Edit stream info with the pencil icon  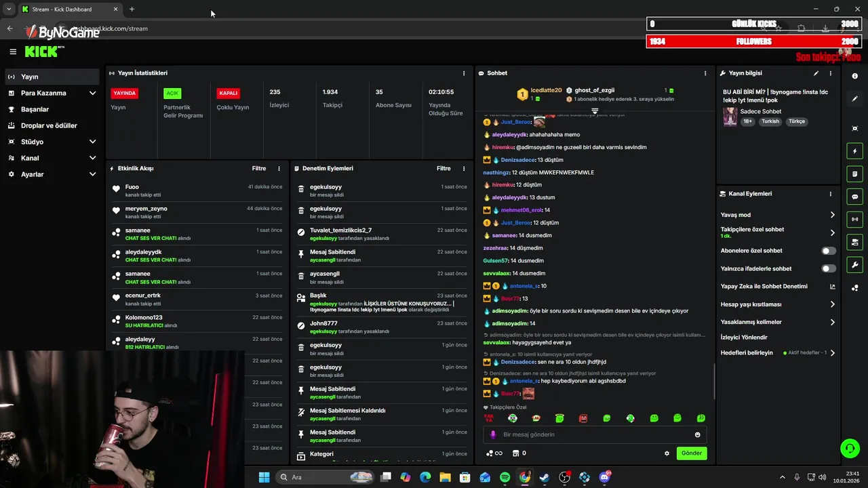coord(816,73)
